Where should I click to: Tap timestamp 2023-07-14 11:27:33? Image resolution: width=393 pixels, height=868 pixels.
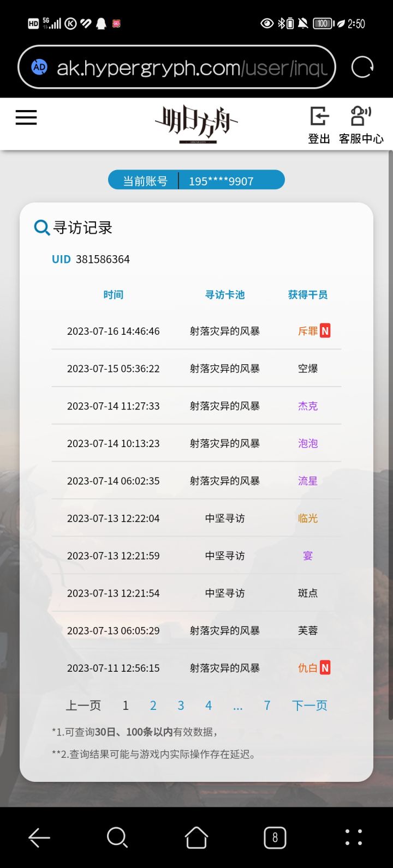pyautogui.click(x=114, y=406)
